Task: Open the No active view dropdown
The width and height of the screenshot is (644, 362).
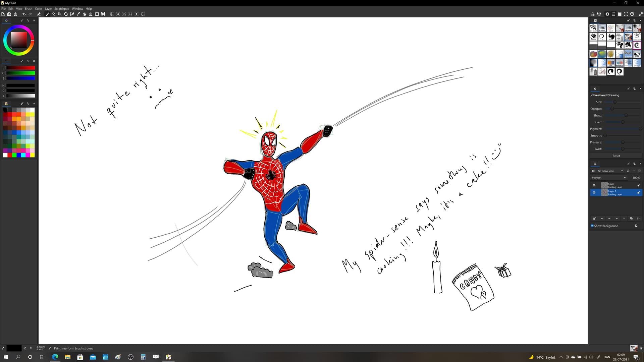Action: click(x=610, y=171)
